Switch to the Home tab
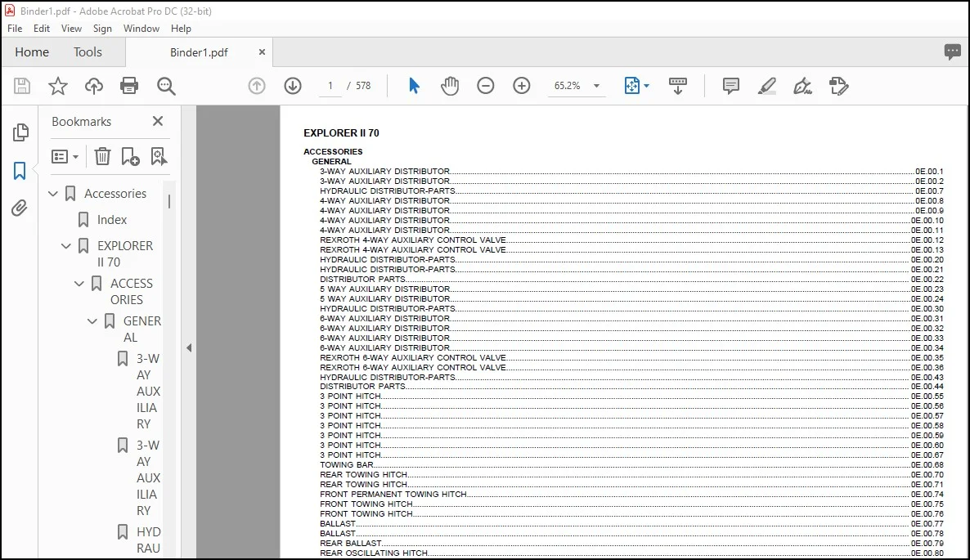This screenshot has height=560, width=970. coord(32,52)
